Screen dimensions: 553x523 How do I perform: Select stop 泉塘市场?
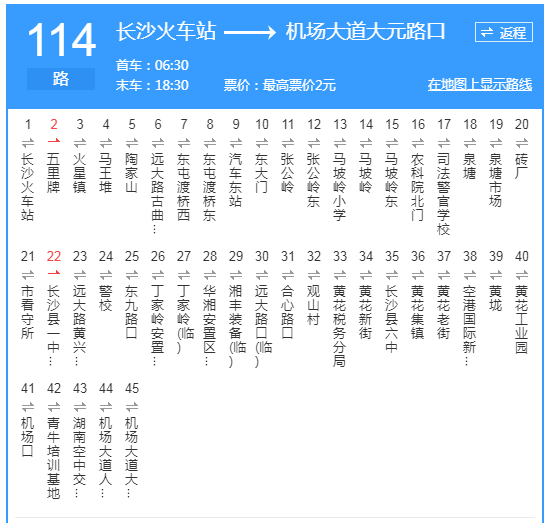tap(496, 180)
